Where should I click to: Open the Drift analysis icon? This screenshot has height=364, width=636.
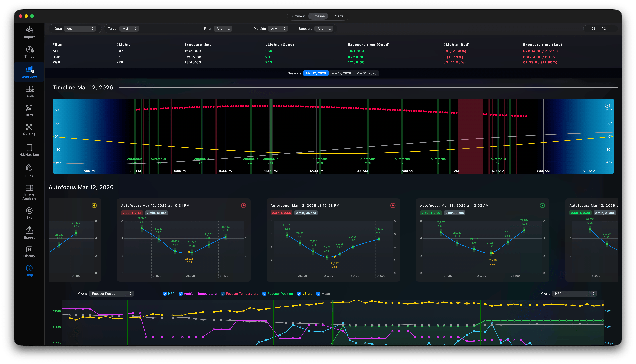(29, 108)
